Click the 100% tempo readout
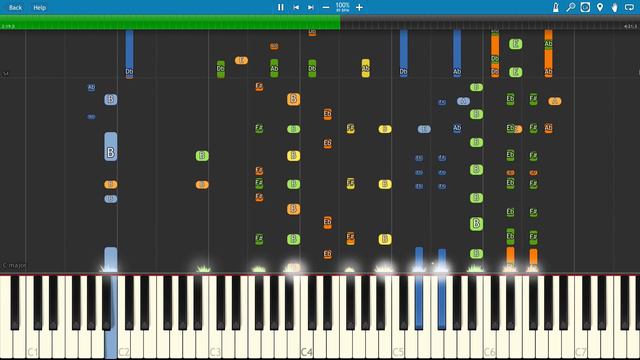The width and height of the screenshot is (640, 360). (342, 6)
